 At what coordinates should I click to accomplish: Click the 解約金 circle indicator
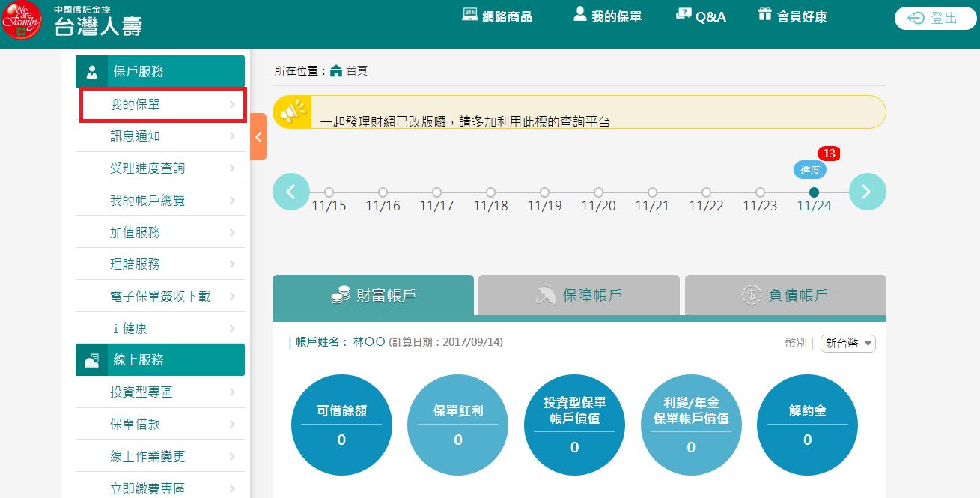807,425
